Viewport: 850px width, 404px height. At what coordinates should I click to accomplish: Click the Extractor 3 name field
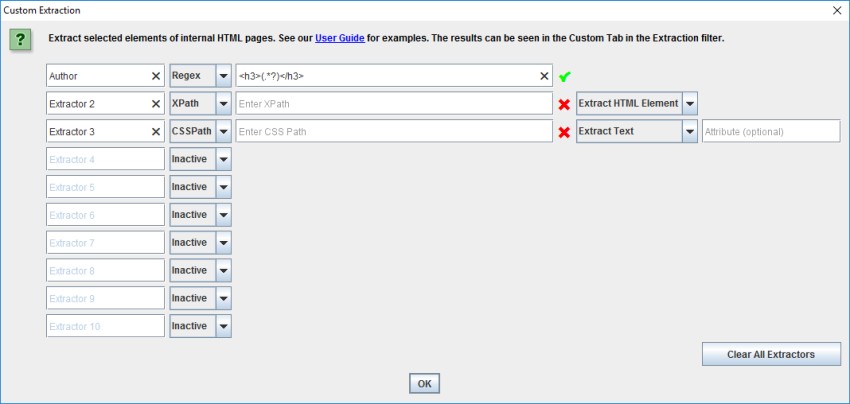105,131
